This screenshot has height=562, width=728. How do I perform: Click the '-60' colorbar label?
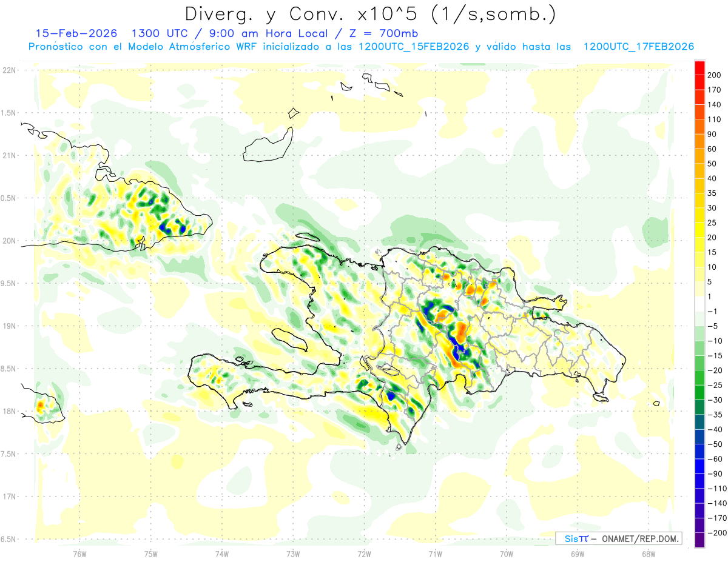716,459
